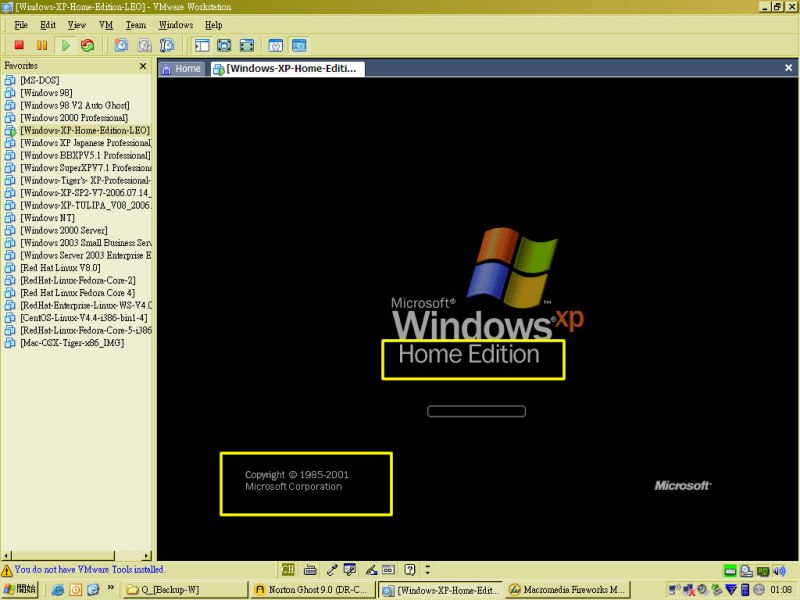
Task: Switch to Macromedia Fireworks taskbar button
Action: point(567,589)
